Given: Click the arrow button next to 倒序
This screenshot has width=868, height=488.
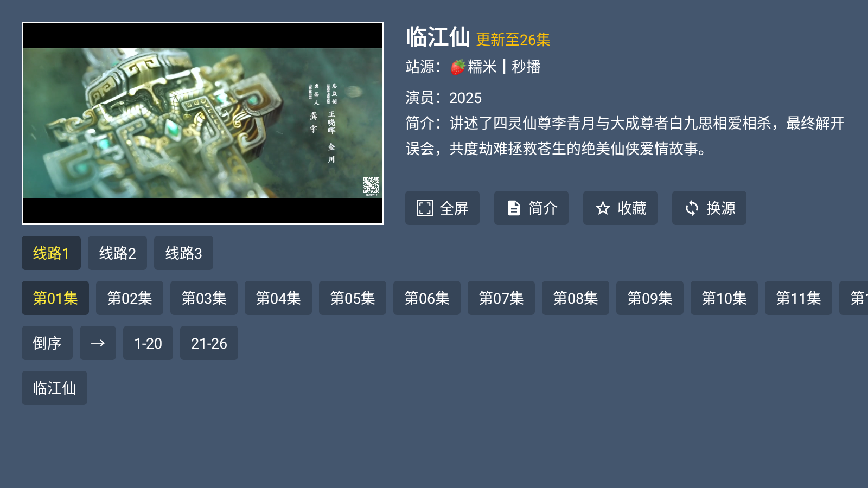Looking at the screenshot, I should tap(98, 343).
